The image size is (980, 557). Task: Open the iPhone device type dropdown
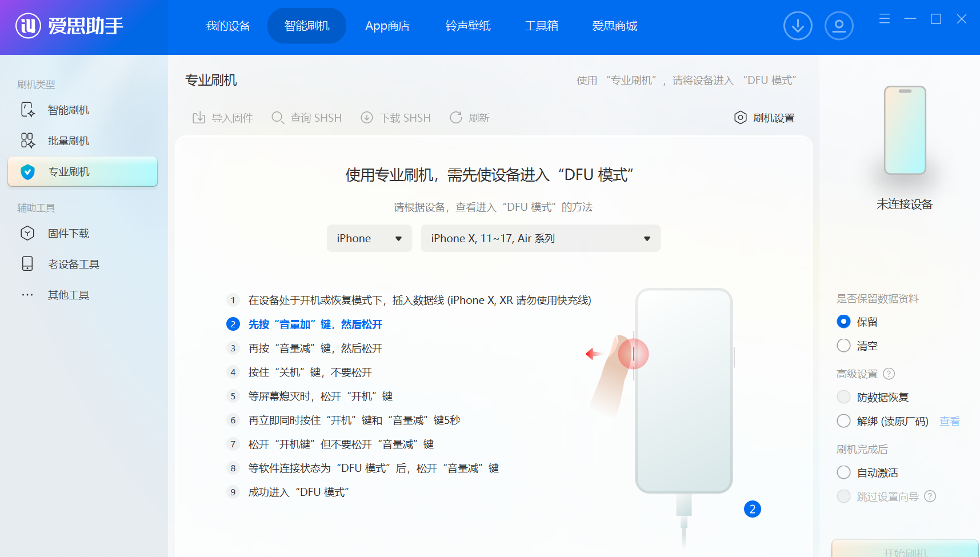pyautogui.click(x=369, y=238)
